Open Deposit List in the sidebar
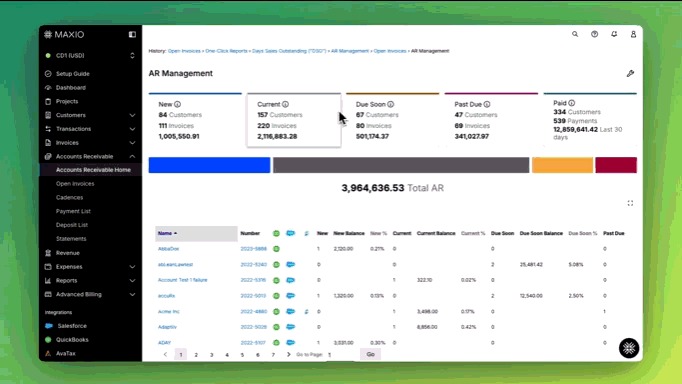 72,225
